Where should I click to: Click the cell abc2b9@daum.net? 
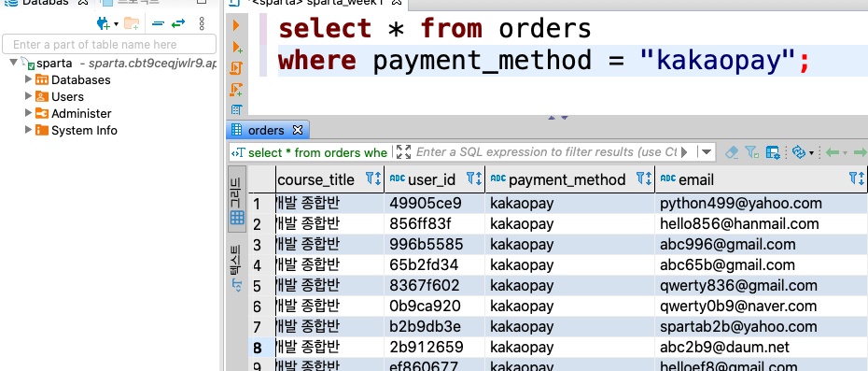(761, 348)
